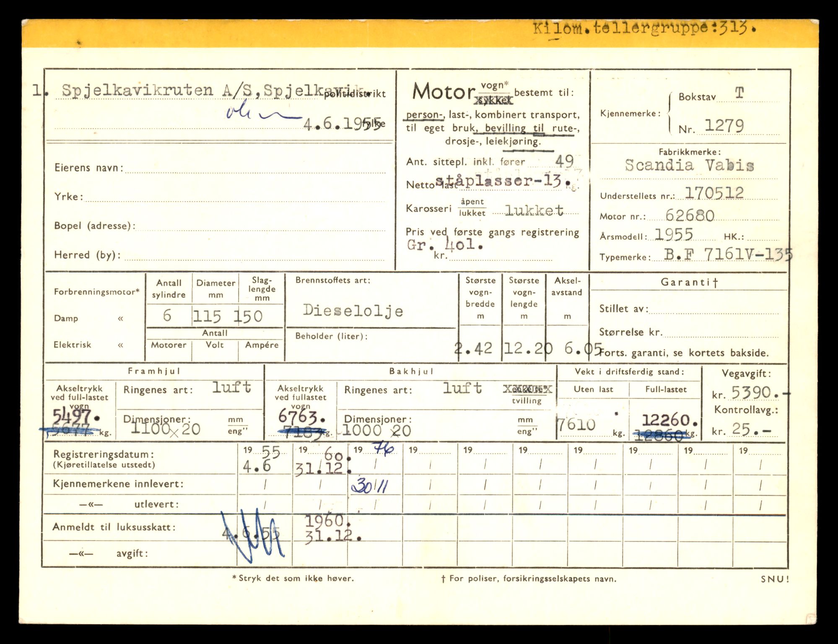This screenshot has height=644, width=838.
Task: Click registration number '1279'
Action: click(724, 126)
